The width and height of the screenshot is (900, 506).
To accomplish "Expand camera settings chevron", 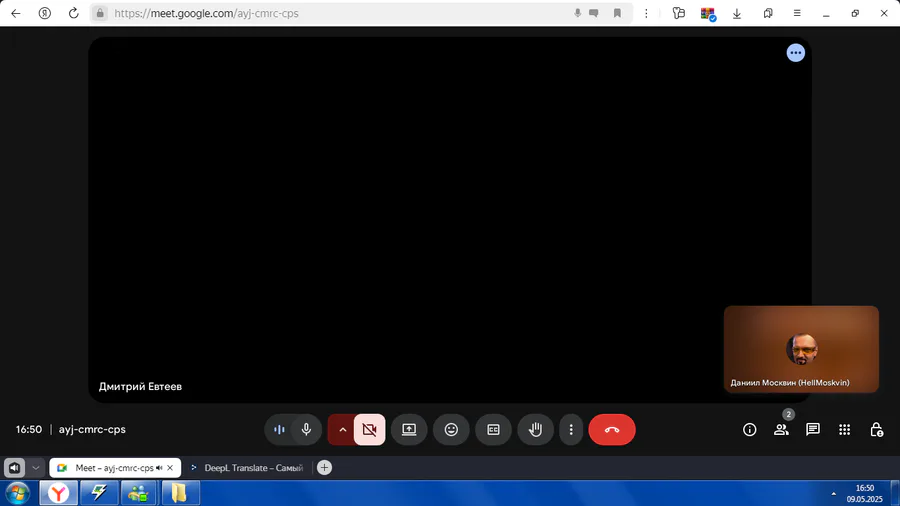I will pyautogui.click(x=342, y=430).
